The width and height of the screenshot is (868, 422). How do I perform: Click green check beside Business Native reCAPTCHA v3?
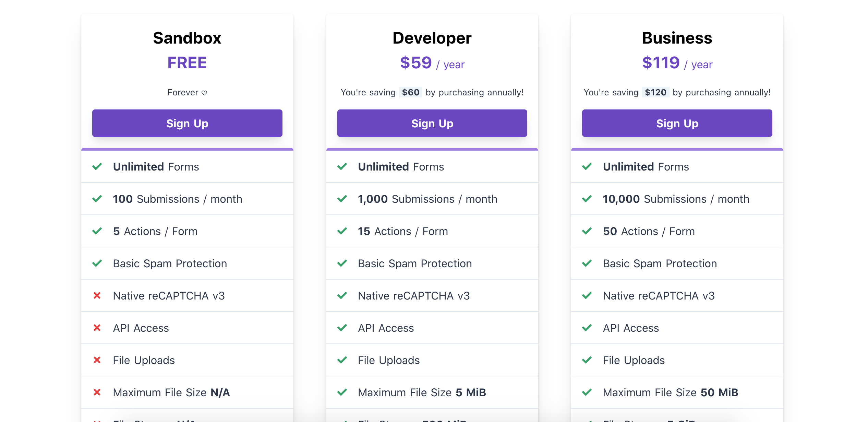point(587,295)
